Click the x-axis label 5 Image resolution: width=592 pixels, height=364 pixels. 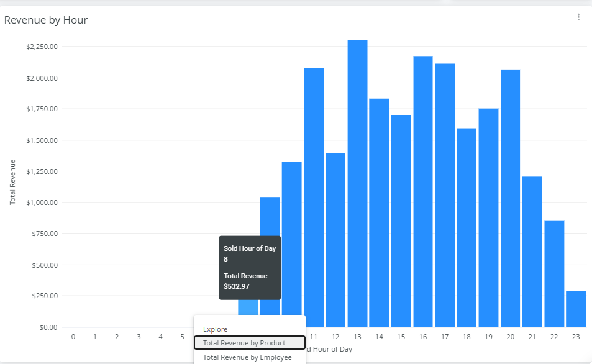tap(183, 337)
